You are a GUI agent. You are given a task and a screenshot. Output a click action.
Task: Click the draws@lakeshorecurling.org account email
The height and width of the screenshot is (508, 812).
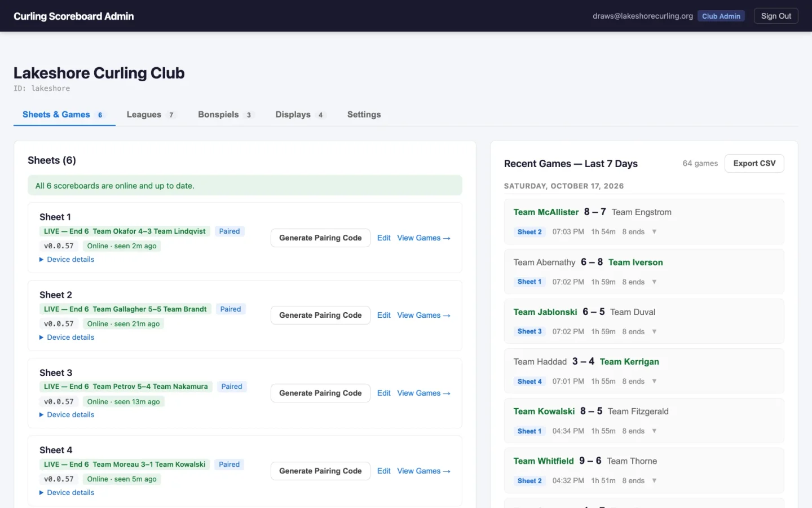[643, 16]
